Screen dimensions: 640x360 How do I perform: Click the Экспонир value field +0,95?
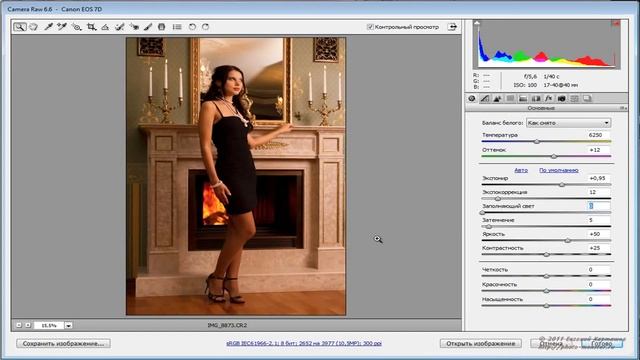click(599, 178)
